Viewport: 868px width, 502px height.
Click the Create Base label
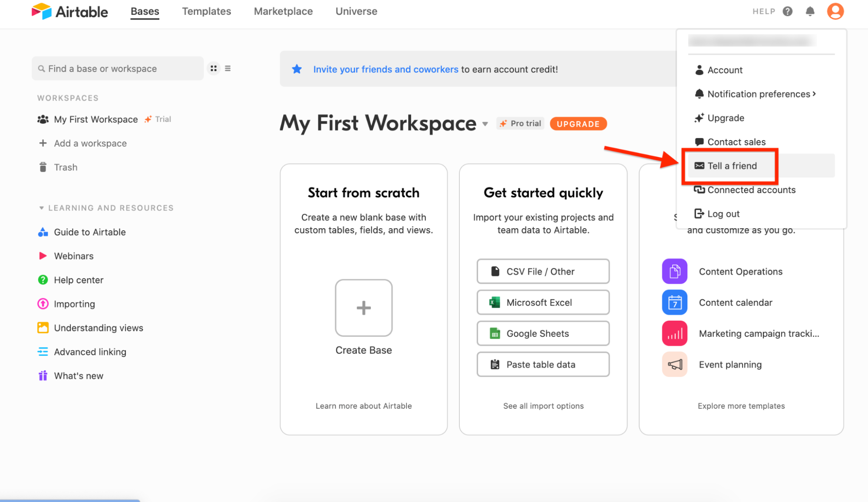pyautogui.click(x=364, y=350)
